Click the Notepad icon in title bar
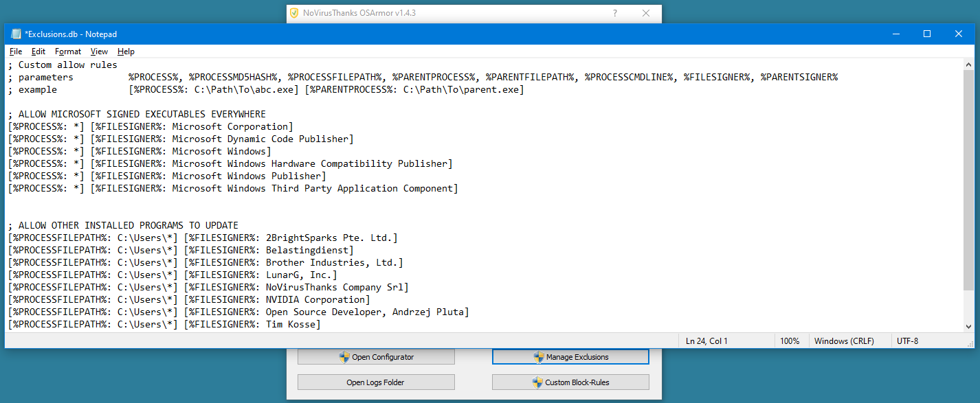The height and width of the screenshot is (403, 980). [x=16, y=34]
